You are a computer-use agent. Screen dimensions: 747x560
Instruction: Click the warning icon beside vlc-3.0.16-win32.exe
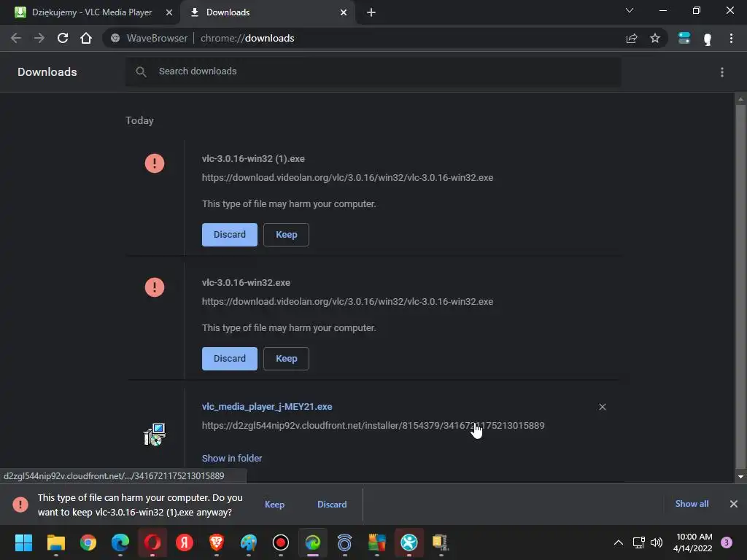pos(155,287)
